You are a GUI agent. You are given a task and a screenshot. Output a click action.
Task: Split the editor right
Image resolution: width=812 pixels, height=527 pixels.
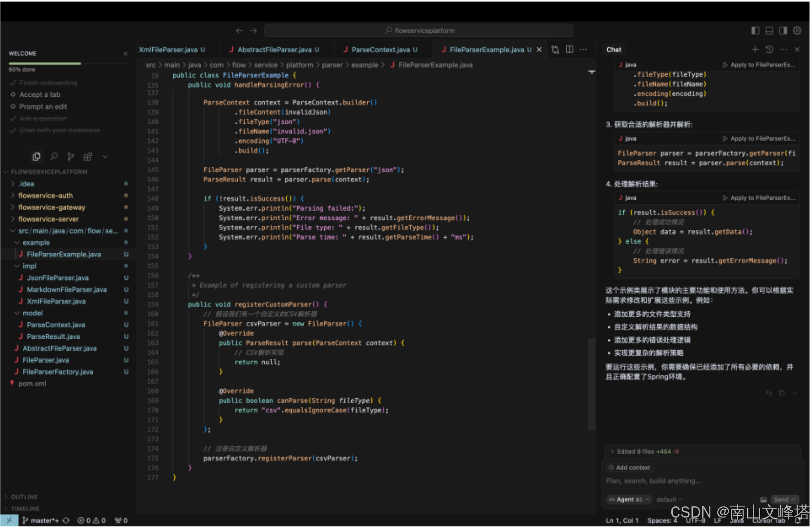coord(570,50)
